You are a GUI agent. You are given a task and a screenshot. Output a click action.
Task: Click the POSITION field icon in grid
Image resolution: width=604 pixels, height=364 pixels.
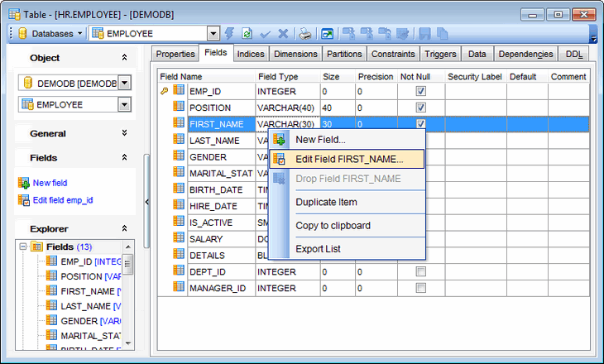point(178,108)
